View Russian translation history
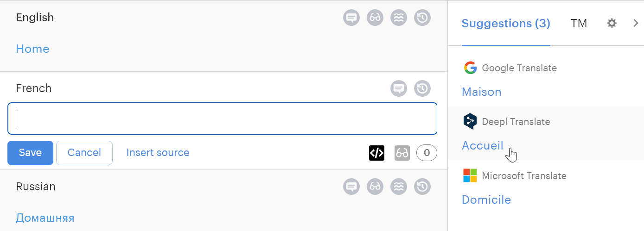 (x=422, y=187)
